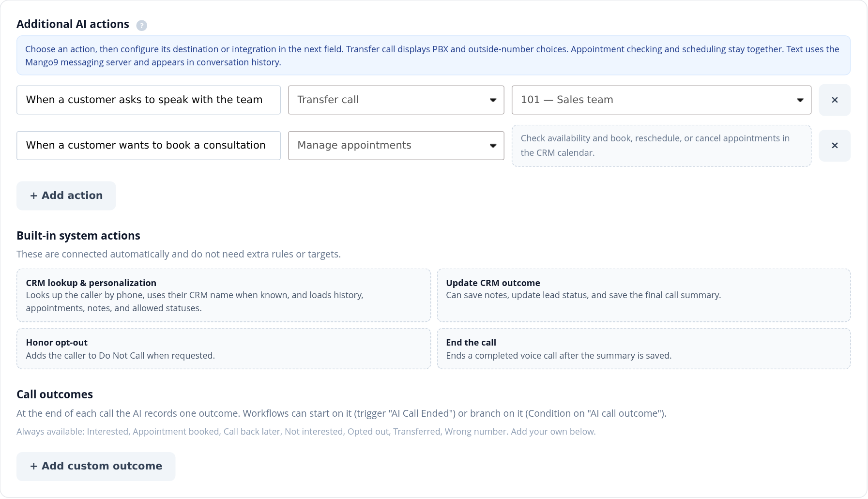Click the 'Always available: Interested' outcomes line
This screenshot has width=868, height=499.
[306, 431]
